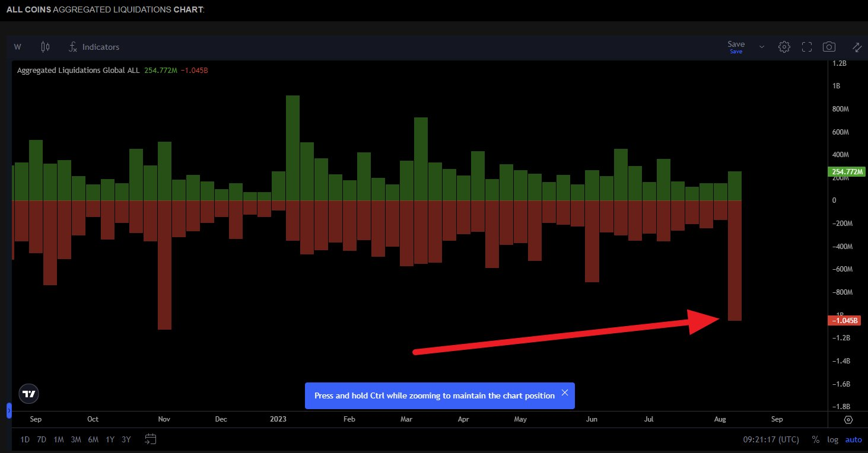The width and height of the screenshot is (868, 453).
Task: Expand the Save options dropdown arrow
Action: pyautogui.click(x=762, y=47)
